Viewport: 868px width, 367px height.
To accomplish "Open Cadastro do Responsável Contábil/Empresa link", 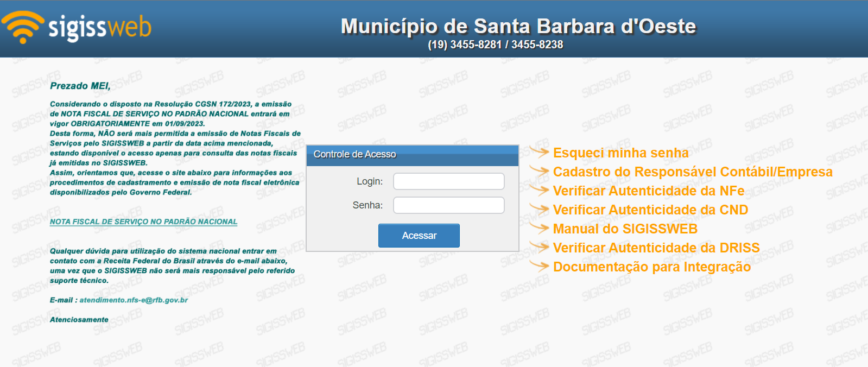I will [693, 172].
